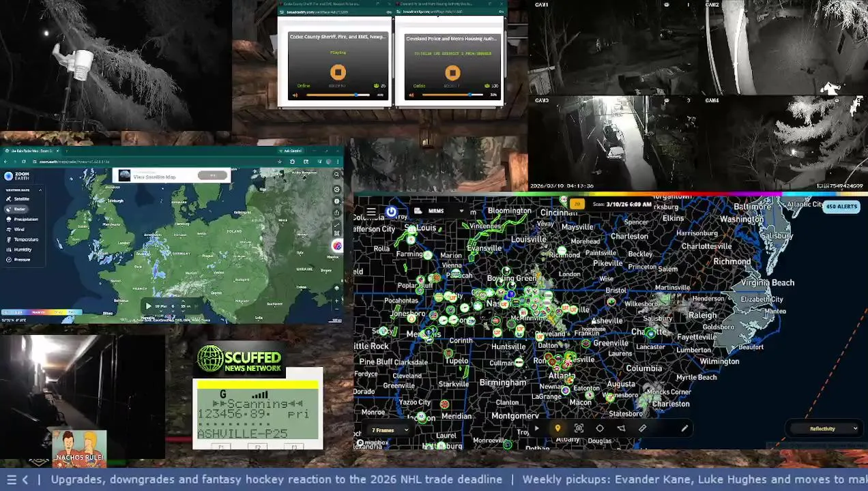Viewport: 868px width, 491px height.
Task: Toggle the radar map power button
Action: tap(391, 211)
